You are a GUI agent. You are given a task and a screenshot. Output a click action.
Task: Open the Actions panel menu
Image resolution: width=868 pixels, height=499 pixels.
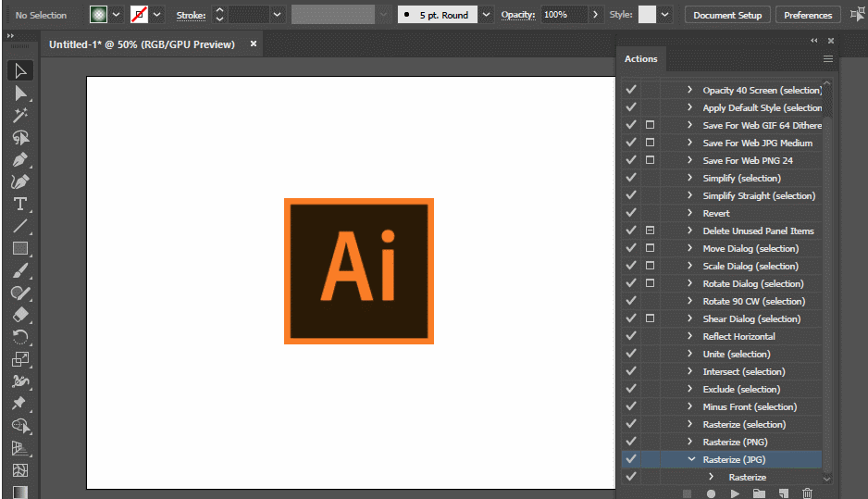click(x=827, y=58)
